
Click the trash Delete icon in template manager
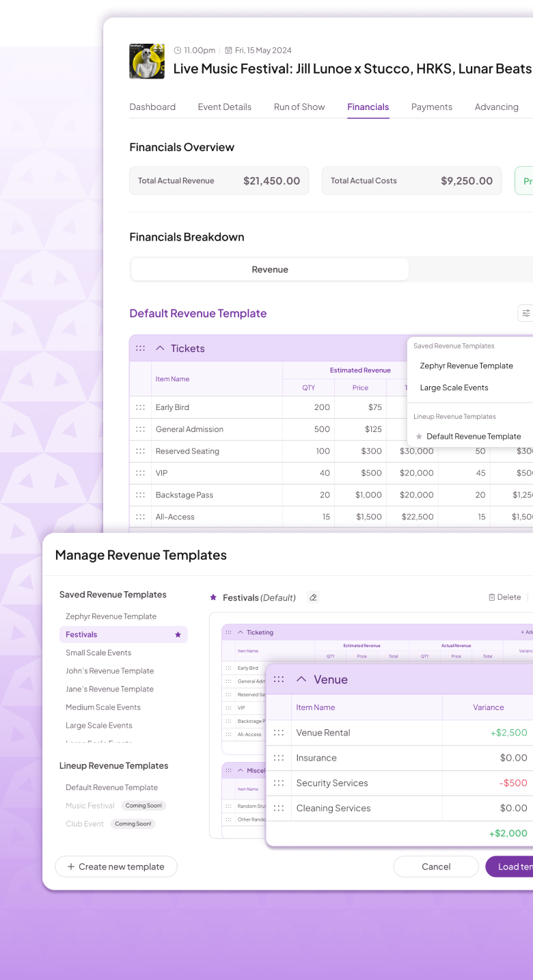tap(492, 597)
